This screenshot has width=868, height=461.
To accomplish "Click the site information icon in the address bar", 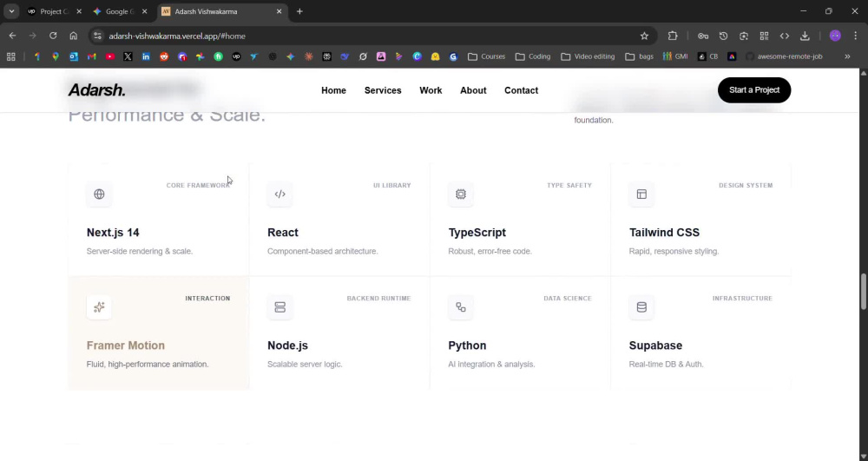I will (x=97, y=36).
